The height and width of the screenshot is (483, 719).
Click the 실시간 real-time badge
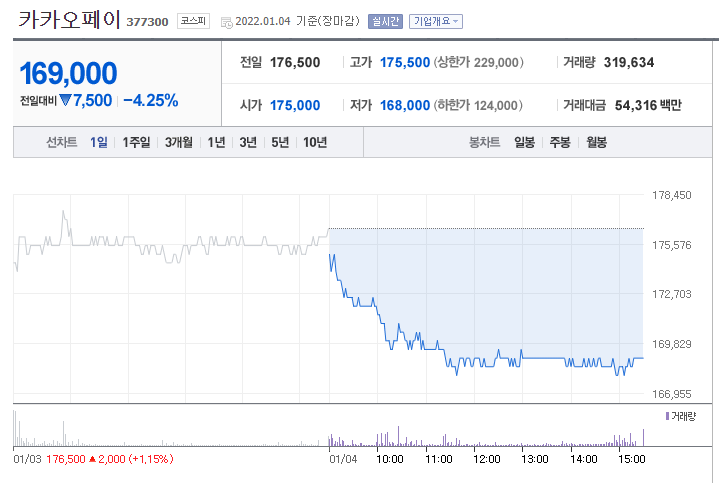[385, 21]
